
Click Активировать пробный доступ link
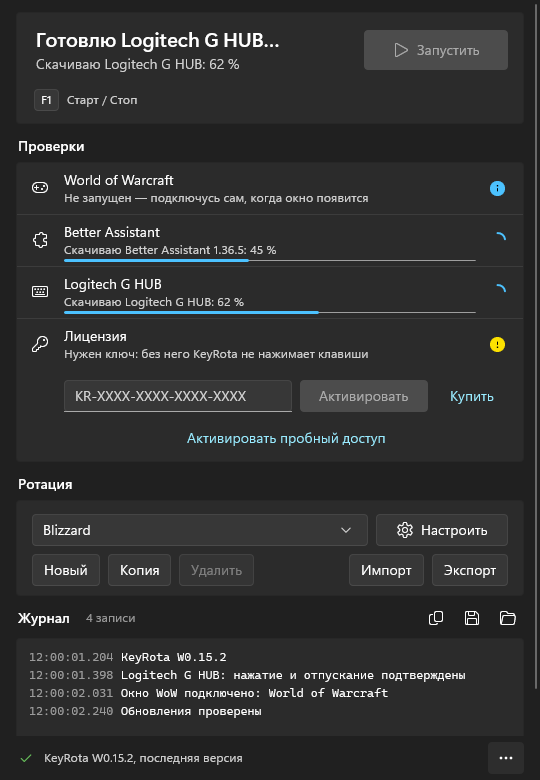point(286,438)
